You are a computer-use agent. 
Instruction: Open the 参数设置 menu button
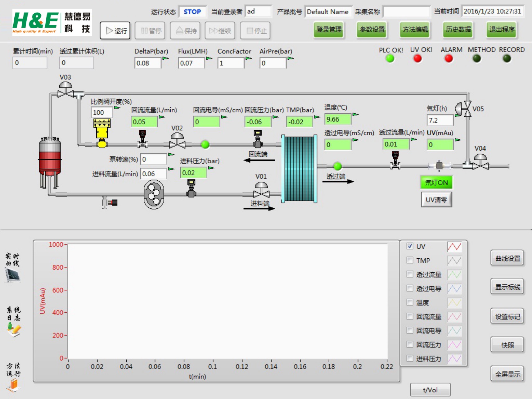coord(372,30)
